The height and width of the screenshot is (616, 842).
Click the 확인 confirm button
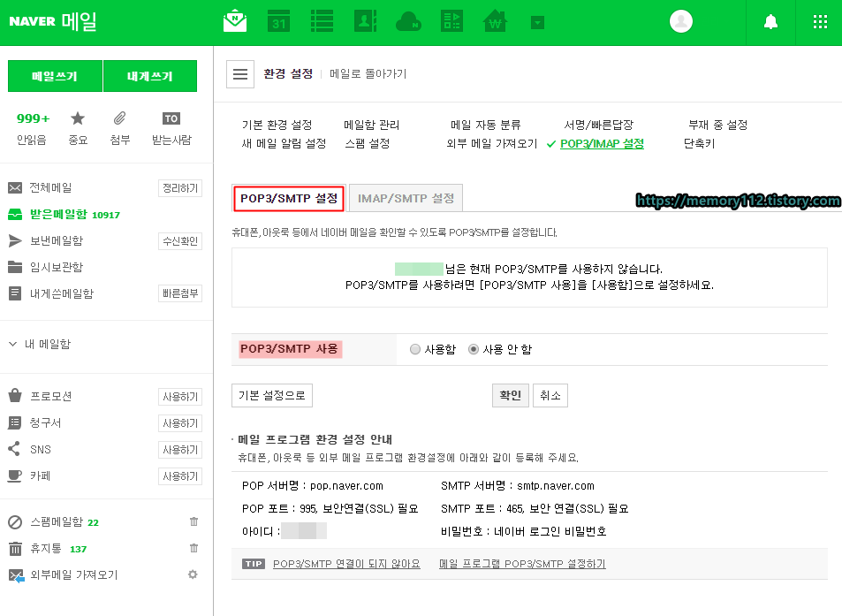tap(510, 395)
